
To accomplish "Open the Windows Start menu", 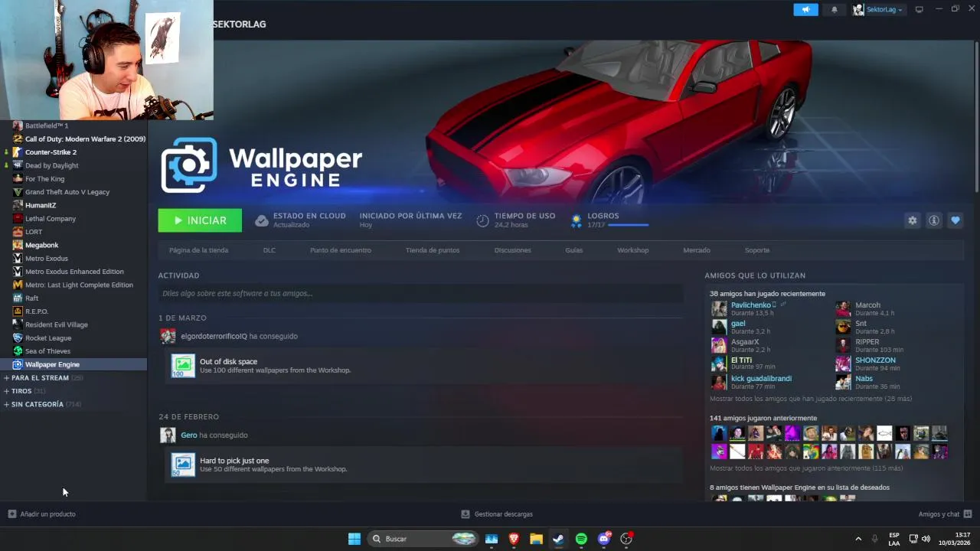I will coord(354,539).
